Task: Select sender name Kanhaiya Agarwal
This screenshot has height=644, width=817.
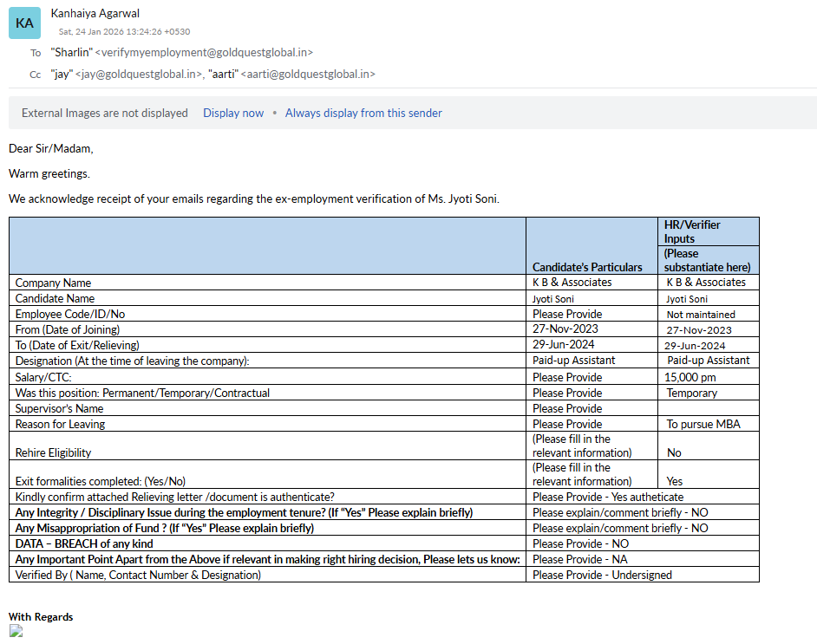Action: (x=95, y=13)
